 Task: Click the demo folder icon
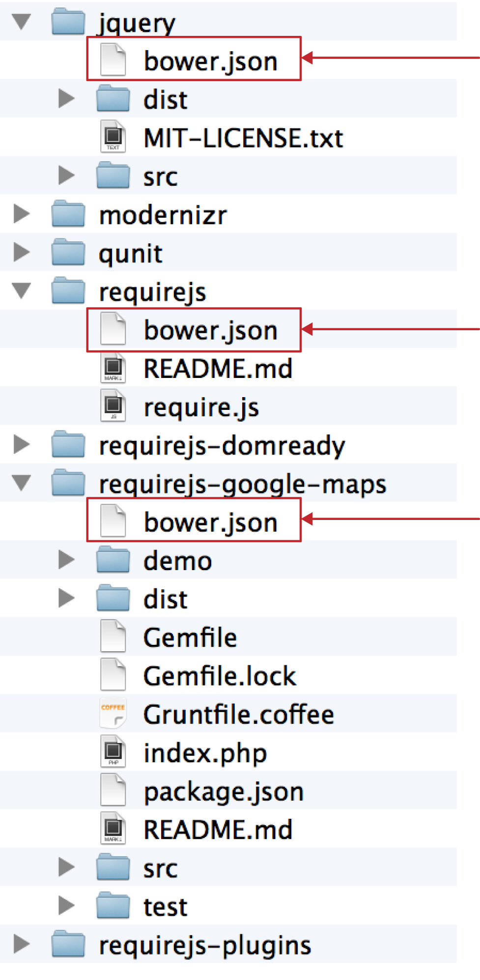click(113, 560)
